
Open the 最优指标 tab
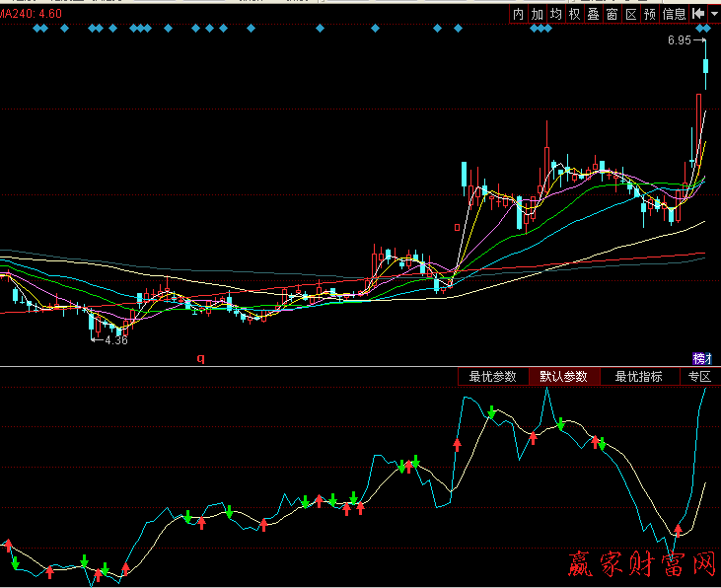pyautogui.click(x=638, y=376)
